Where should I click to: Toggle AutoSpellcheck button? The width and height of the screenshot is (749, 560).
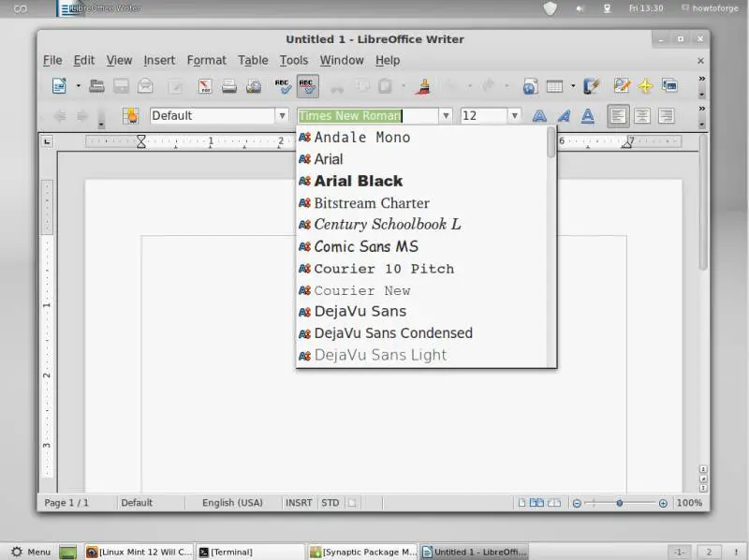click(308, 86)
